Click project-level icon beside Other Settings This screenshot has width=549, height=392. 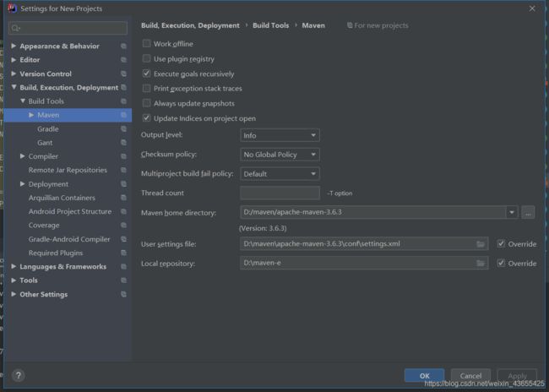[x=123, y=294]
